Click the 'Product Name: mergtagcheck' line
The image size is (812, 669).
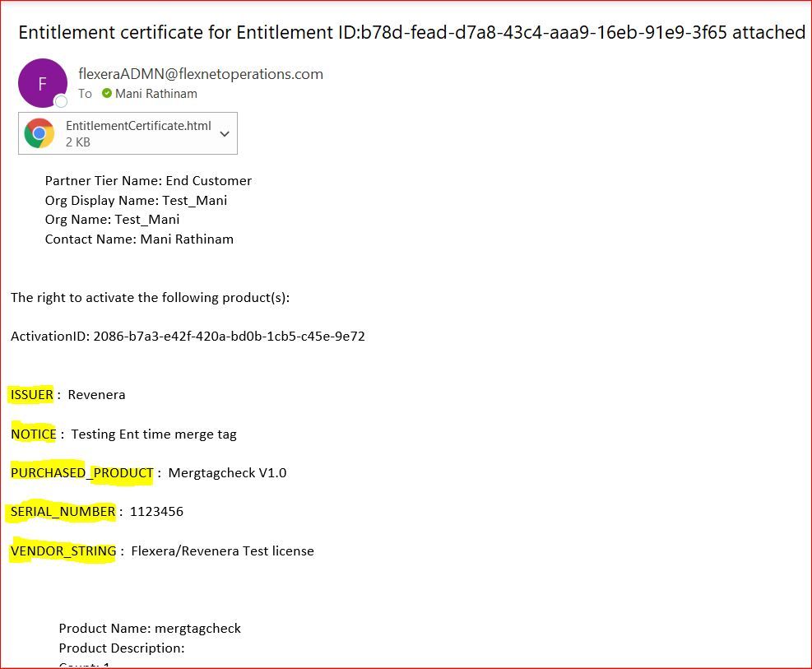point(150,629)
